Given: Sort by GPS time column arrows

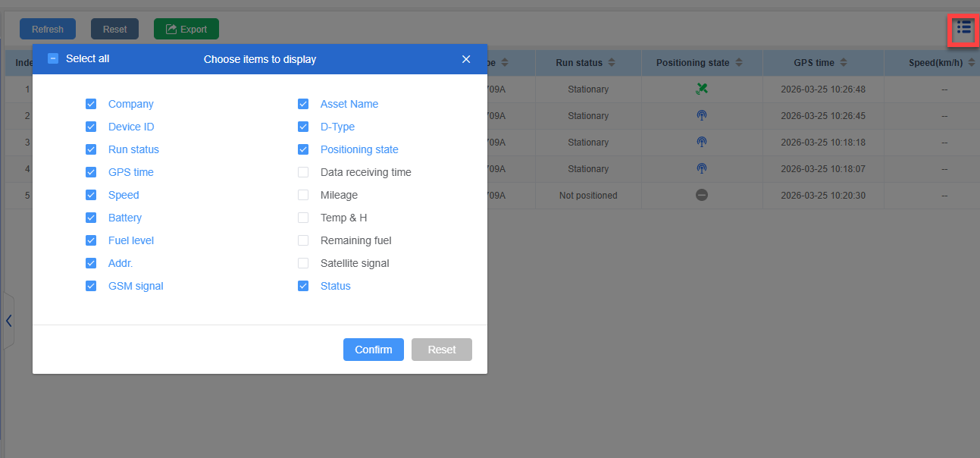Looking at the screenshot, I should (x=844, y=63).
